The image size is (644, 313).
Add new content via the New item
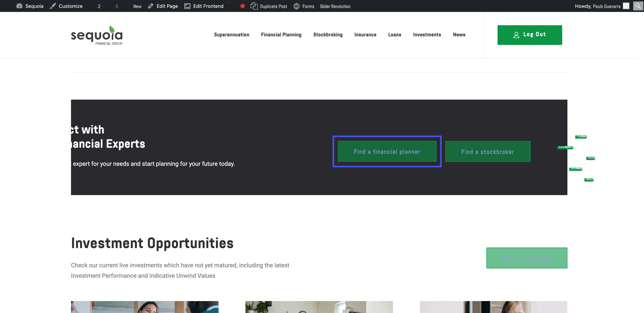[x=137, y=6]
